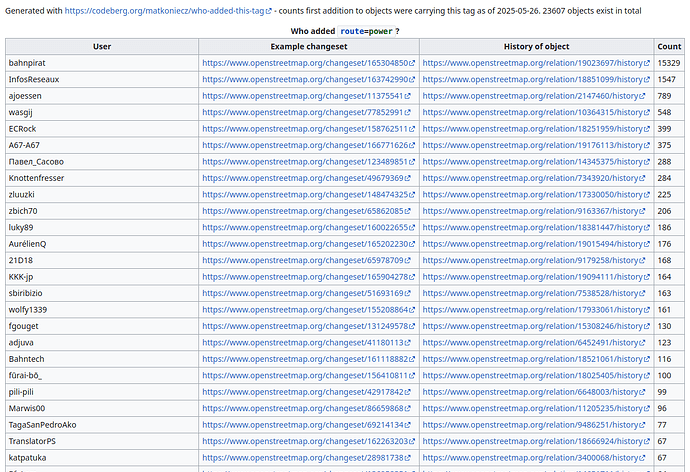Open relation 17330050 history link
Screen dimensions: 690x472
coord(536,194)
